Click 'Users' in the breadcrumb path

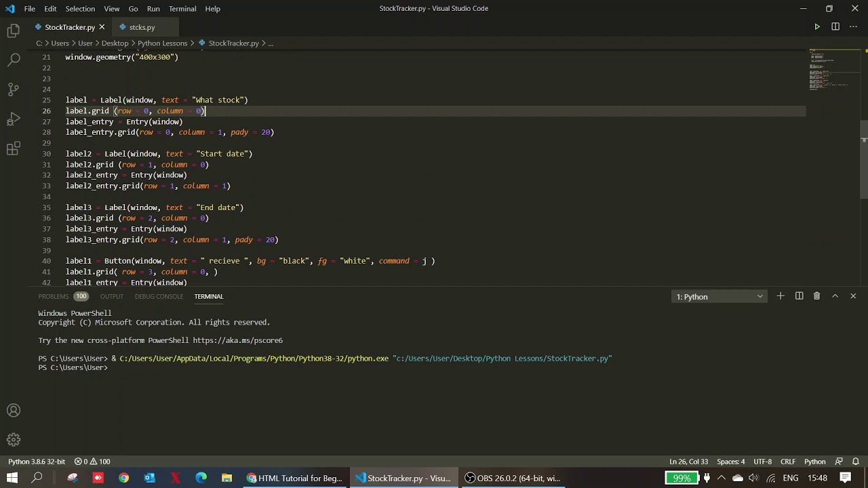[60, 43]
